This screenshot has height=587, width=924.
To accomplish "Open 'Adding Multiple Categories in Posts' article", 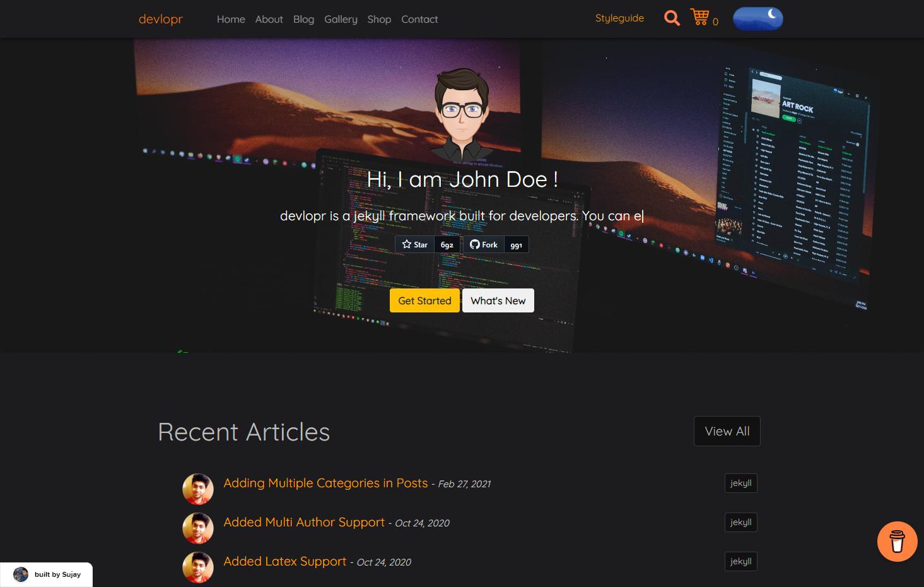I will (x=325, y=483).
